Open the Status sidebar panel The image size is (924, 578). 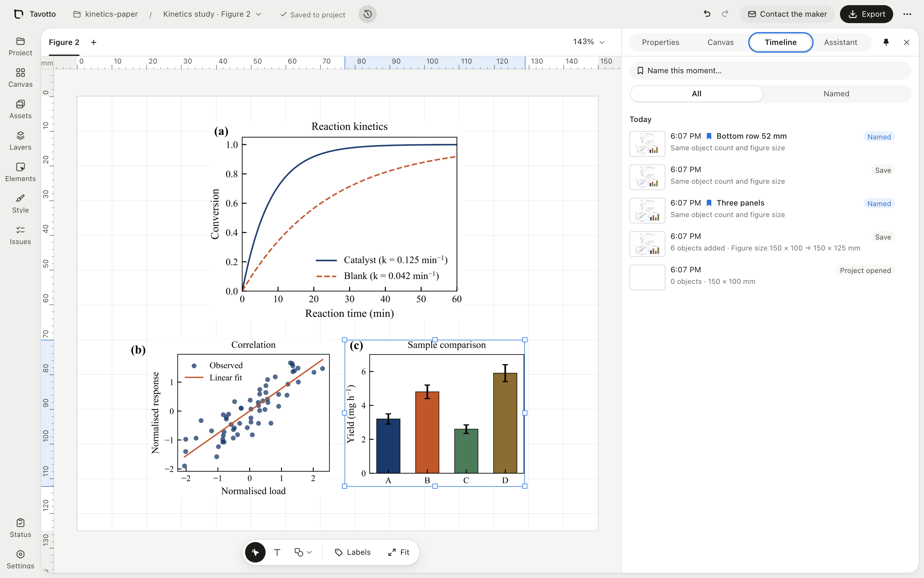point(20,528)
